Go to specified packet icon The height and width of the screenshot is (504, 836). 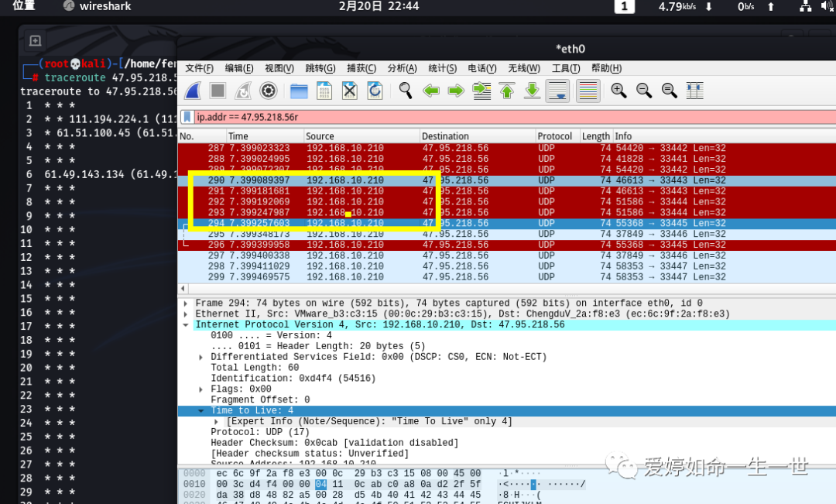481,91
